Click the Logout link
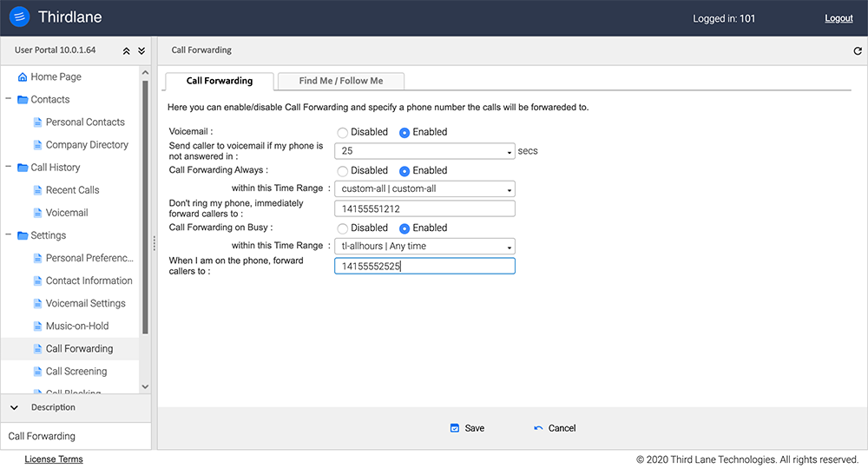868x469 pixels. pos(838,18)
